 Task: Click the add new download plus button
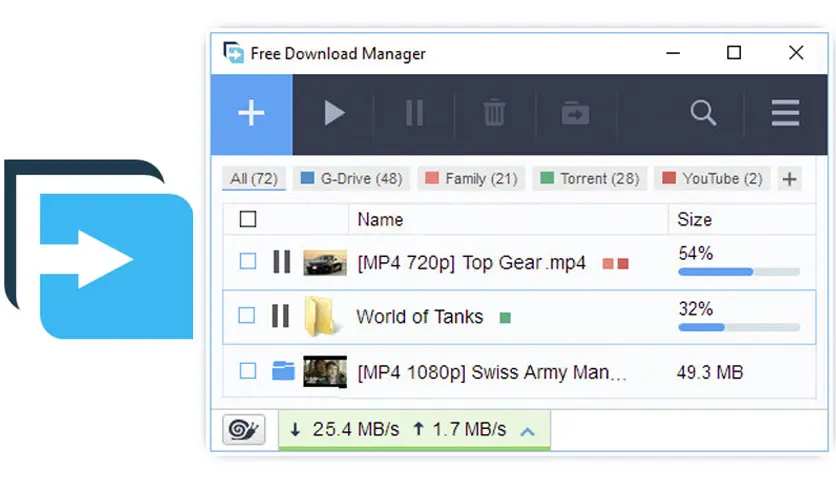point(251,114)
